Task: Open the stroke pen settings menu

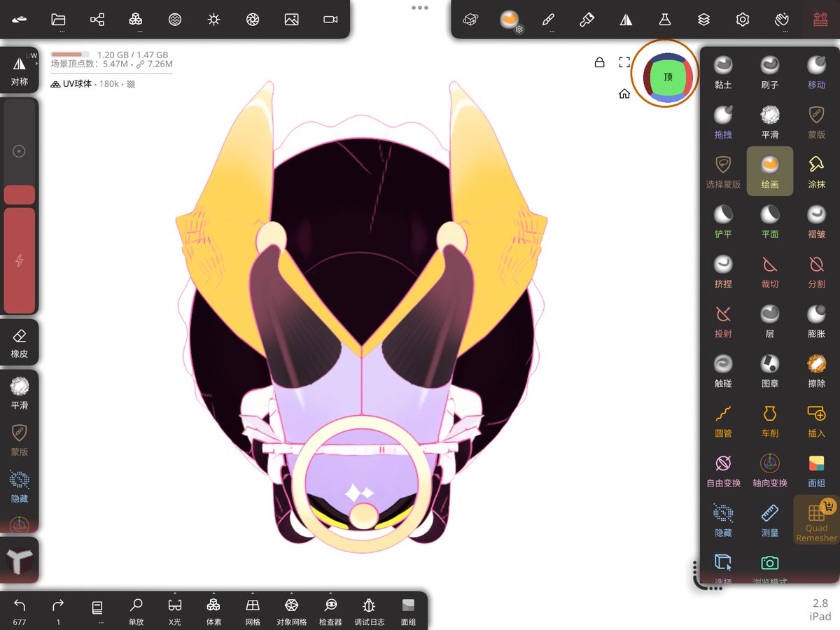Action: (x=549, y=20)
